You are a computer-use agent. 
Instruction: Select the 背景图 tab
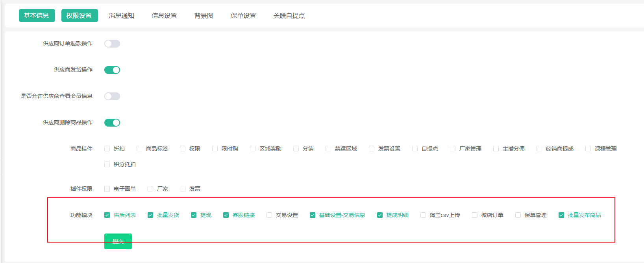click(x=204, y=15)
